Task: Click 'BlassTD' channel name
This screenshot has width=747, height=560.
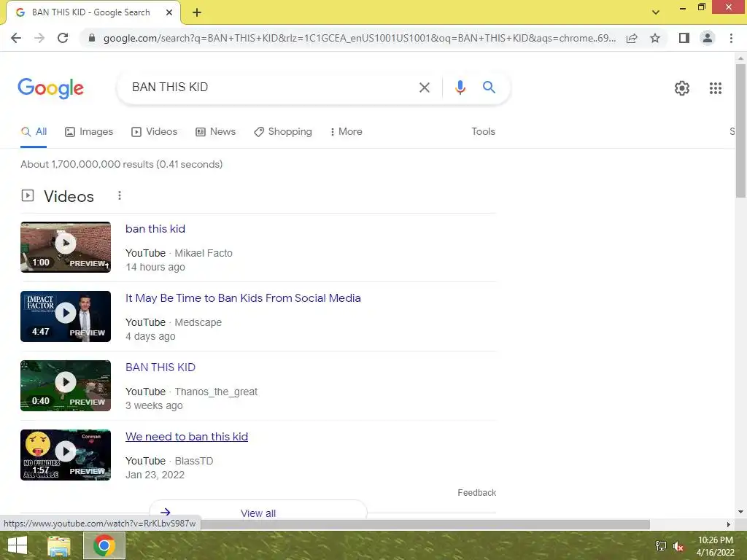Action: point(194,461)
